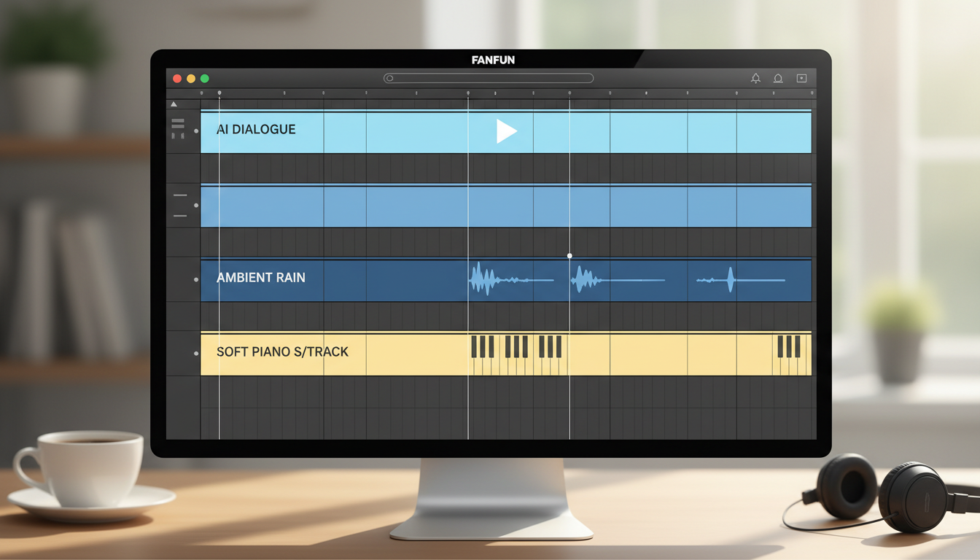This screenshot has width=980, height=560.
Task: Click the green zoom window button
Action: pyautogui.click(x=205, y=78)
